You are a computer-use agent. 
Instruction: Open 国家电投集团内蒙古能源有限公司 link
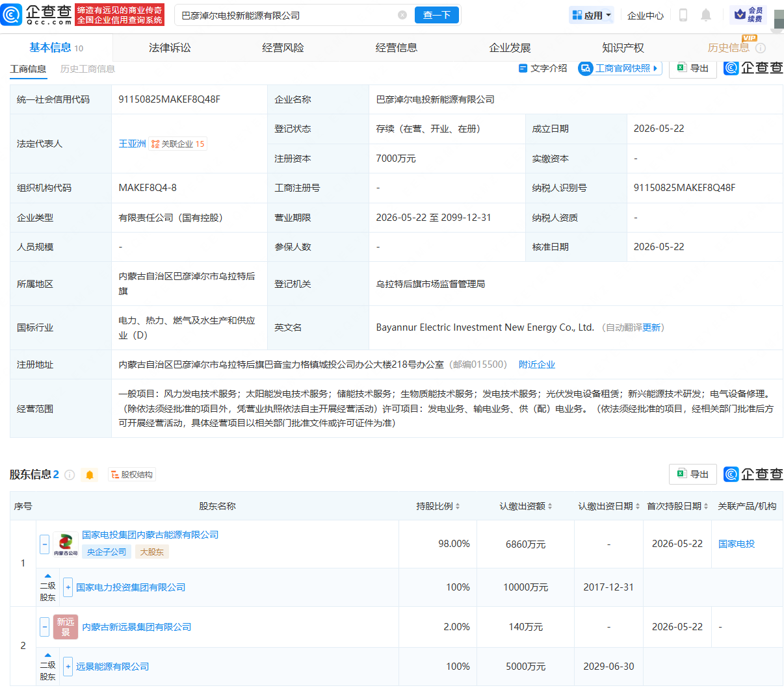(x=150, y=535)
